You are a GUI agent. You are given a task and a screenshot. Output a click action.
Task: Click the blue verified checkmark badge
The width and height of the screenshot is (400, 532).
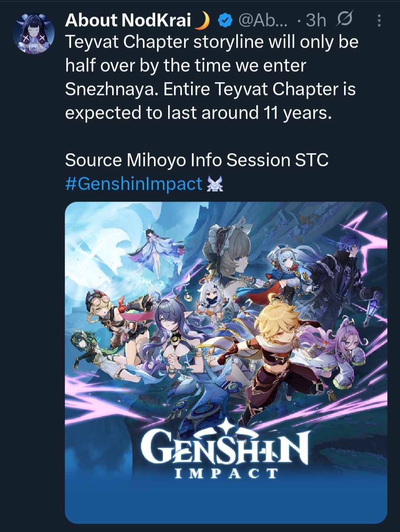(x=224, y=21)
